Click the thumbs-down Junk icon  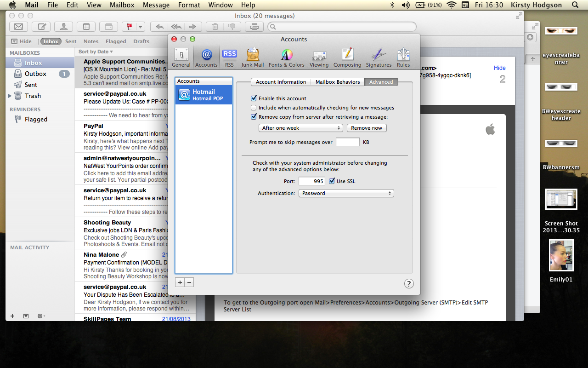tap(232, 27)
